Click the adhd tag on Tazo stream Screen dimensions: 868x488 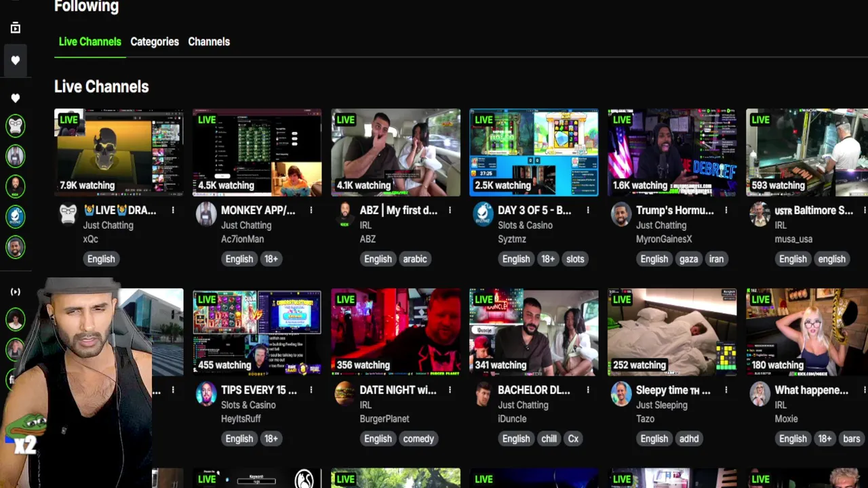tap(689, 439)
